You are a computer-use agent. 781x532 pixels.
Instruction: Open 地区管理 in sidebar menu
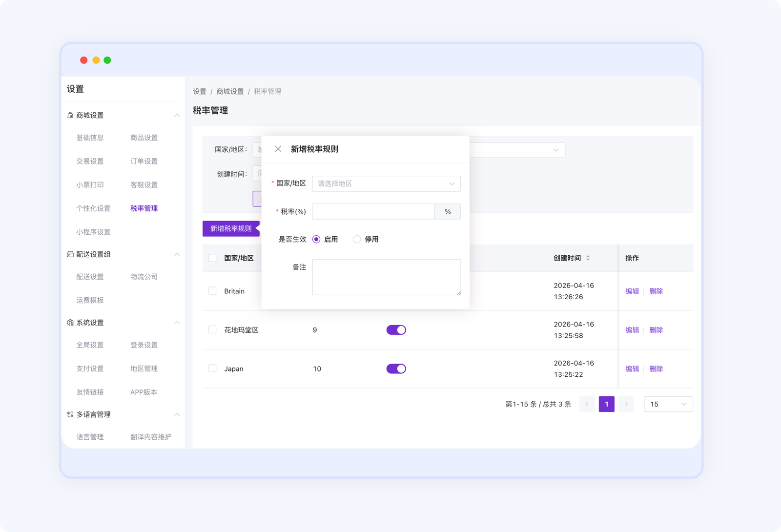point(144,368)
